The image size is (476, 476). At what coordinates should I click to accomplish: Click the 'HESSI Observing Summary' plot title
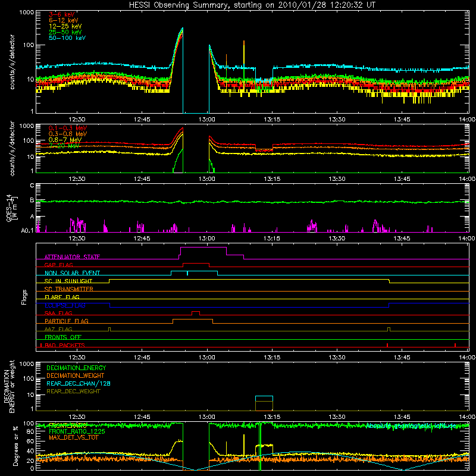[x=252, y=5]
